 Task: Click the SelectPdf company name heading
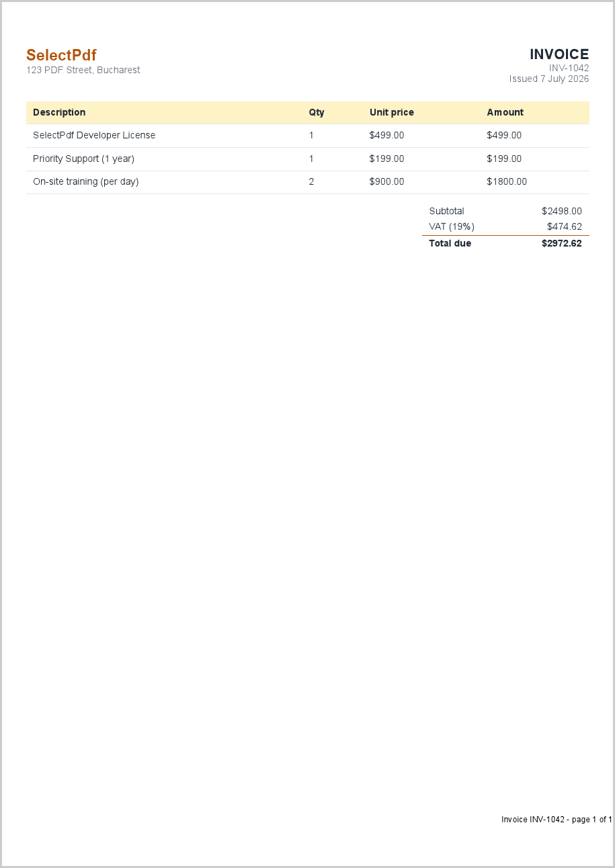[x=61, y=55]
